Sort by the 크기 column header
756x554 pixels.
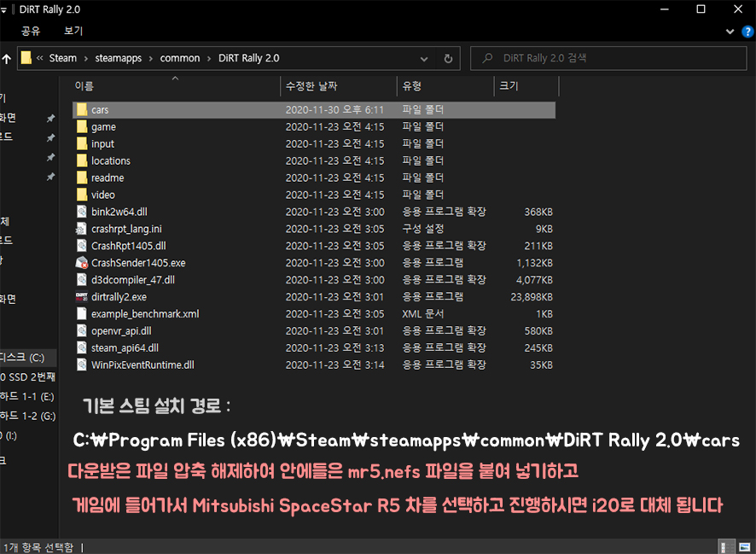509,86
